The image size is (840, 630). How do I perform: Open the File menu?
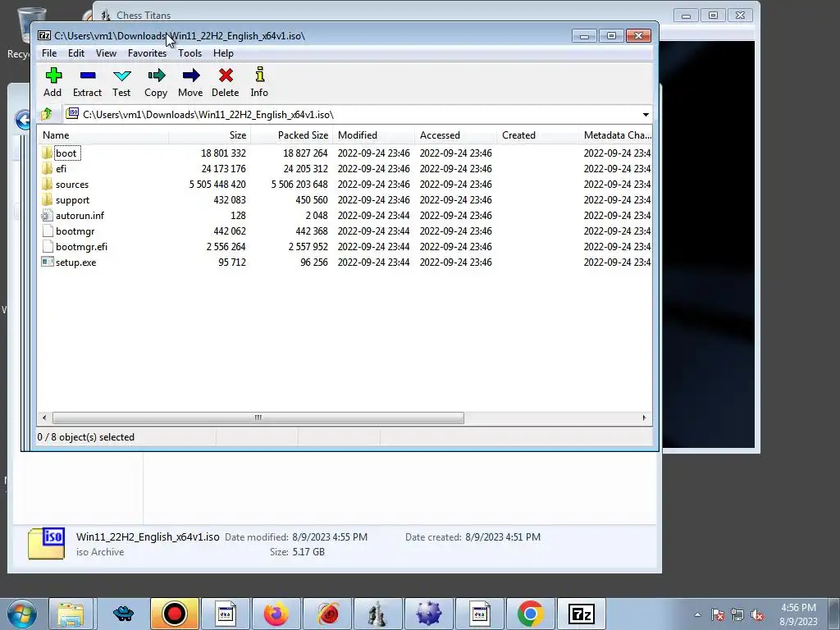click(49, 53)
